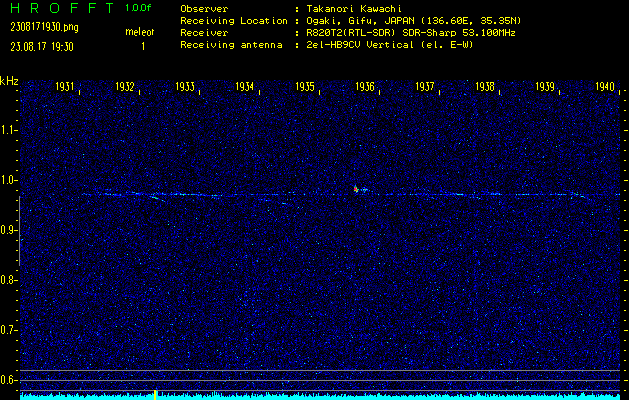
Task: Click the 1.1 kHz frequency axis label
Action: click(9, 130)
